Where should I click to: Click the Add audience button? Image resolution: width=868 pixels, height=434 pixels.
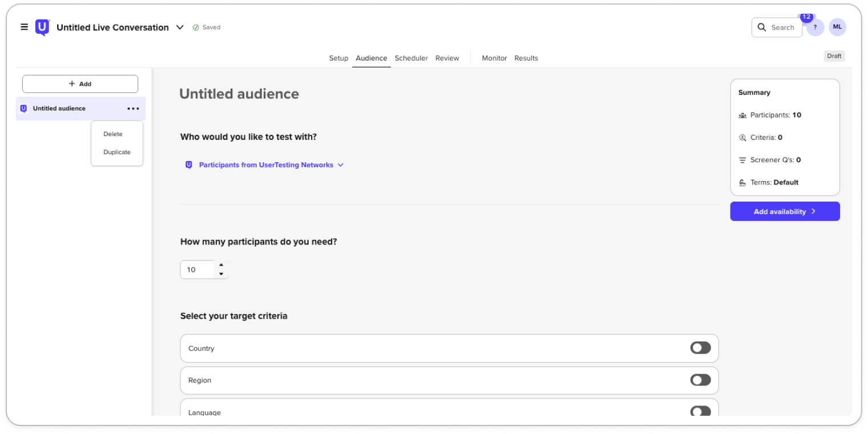pyautogui.click(x=80, y=84)
